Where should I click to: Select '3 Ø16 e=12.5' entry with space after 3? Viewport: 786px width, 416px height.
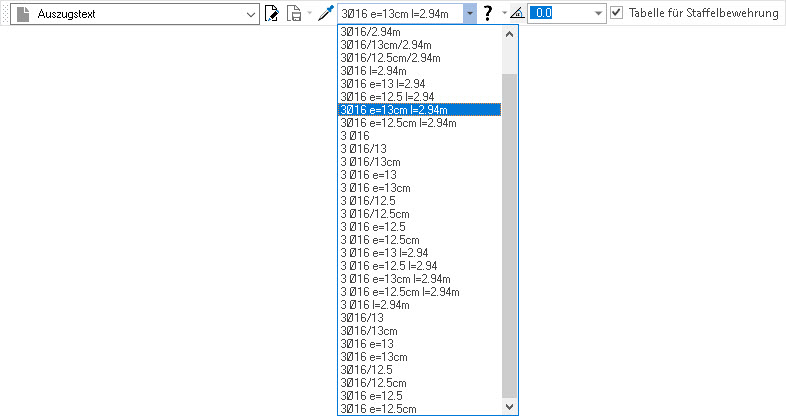(x=420, y=227)
